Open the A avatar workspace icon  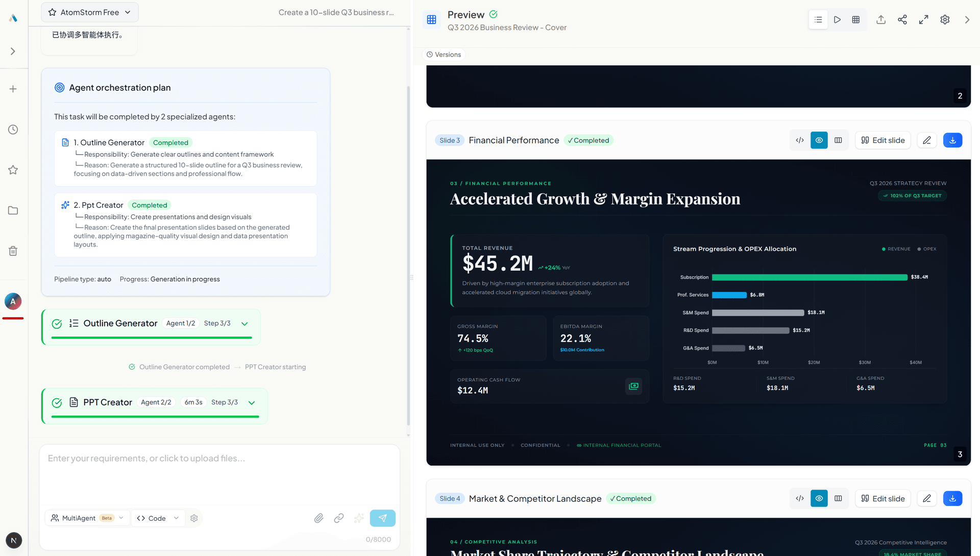click(13, 301)
